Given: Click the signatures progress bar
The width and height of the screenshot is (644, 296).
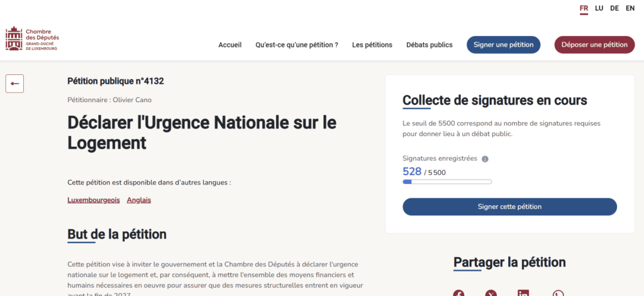Looking at the screenshot, I should (447, 182).
